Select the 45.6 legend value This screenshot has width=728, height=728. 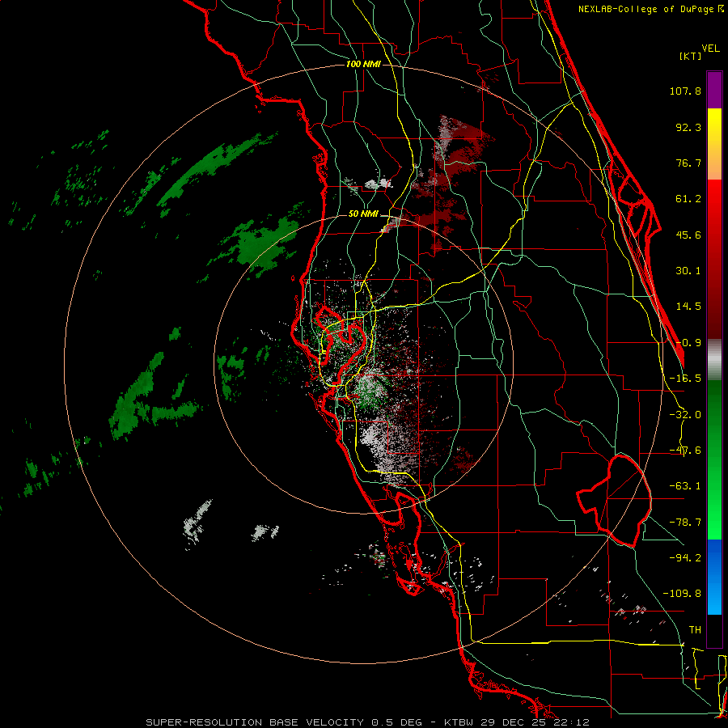(688, 235)
